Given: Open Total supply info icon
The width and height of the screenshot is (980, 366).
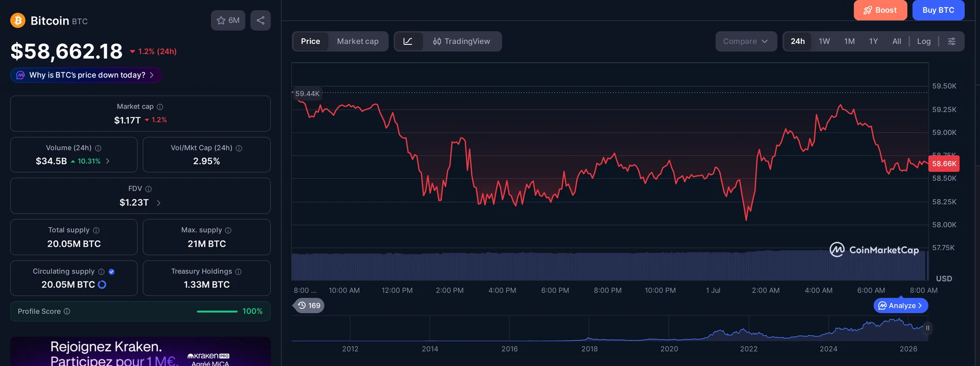Looking at the screenshot, I should tap(96, 230).
